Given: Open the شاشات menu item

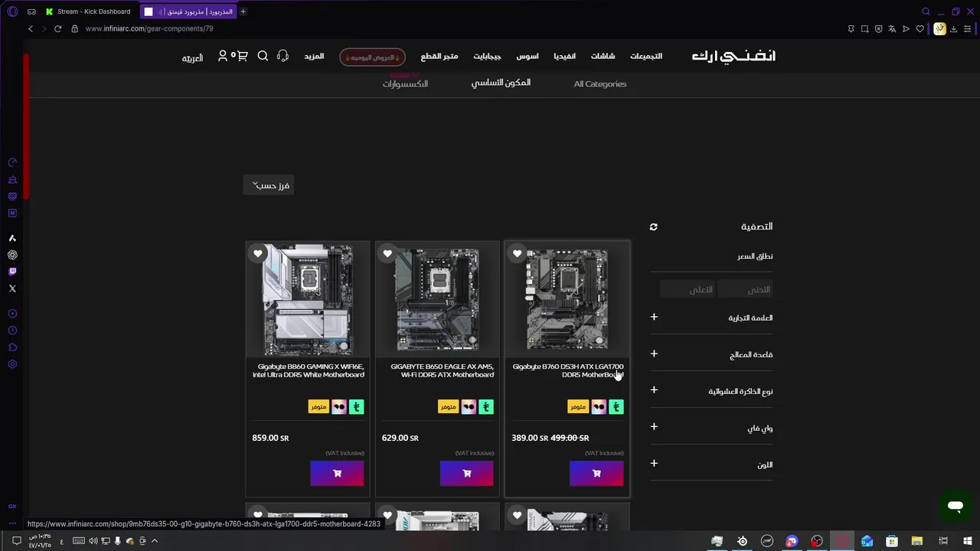Looking at the screenshot, I should 603,57.
